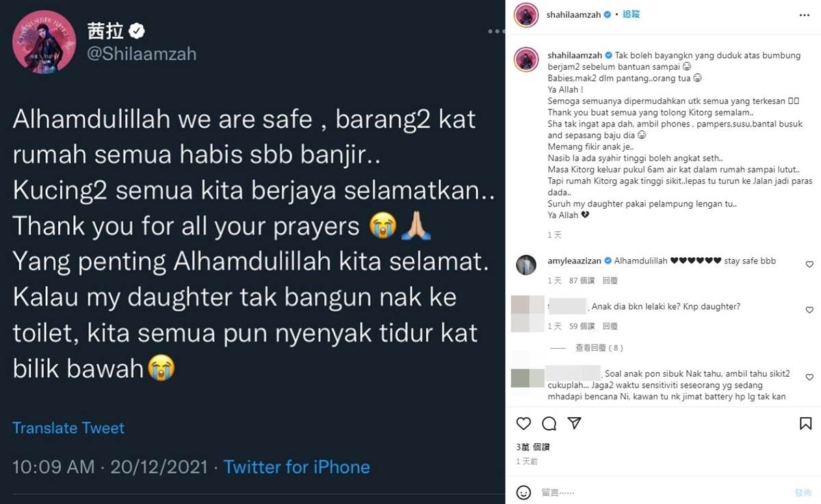Image resolution: width=821 pixels, height=504 pixels.
Task: Open the @Shilaamzah Twitter handle
Action: (x=142, y=53)
